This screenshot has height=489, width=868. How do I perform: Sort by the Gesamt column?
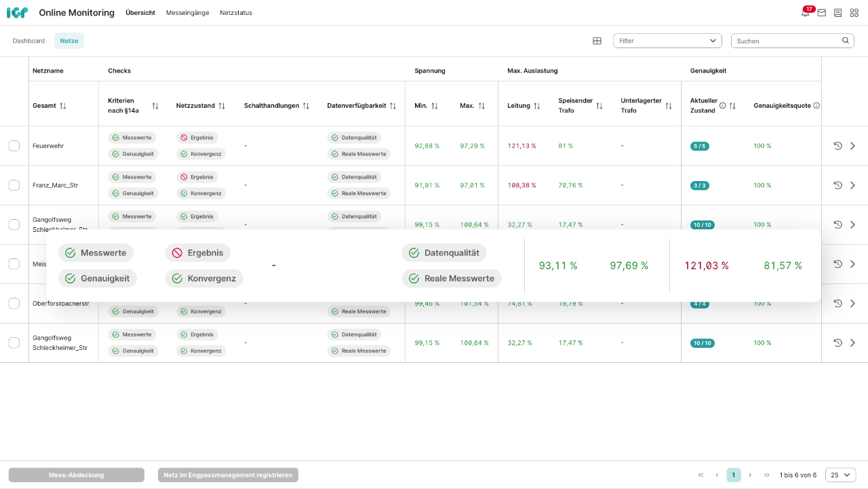pos(63,106)
